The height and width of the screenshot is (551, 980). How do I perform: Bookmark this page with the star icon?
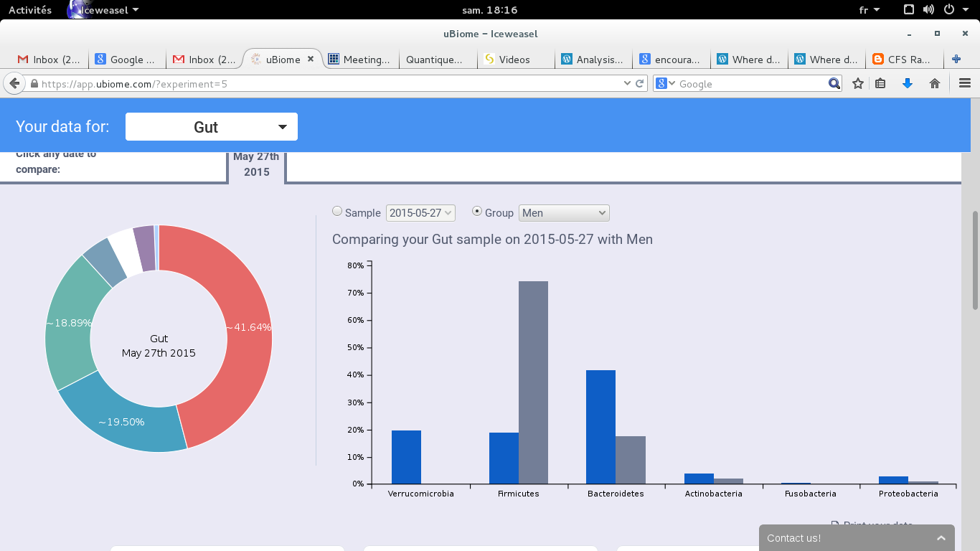pos(858,83)
